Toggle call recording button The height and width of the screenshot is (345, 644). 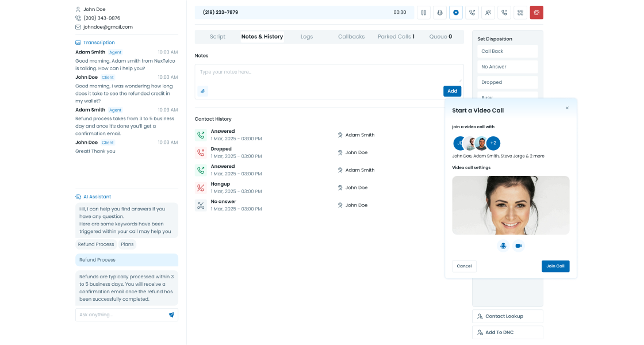point(456,12)
